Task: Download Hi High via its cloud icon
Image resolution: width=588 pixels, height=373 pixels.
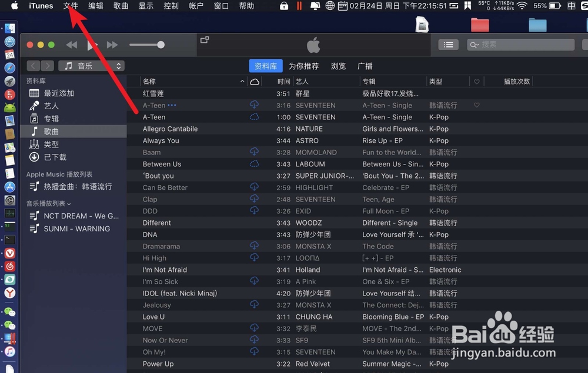Action: coord(254,257)
